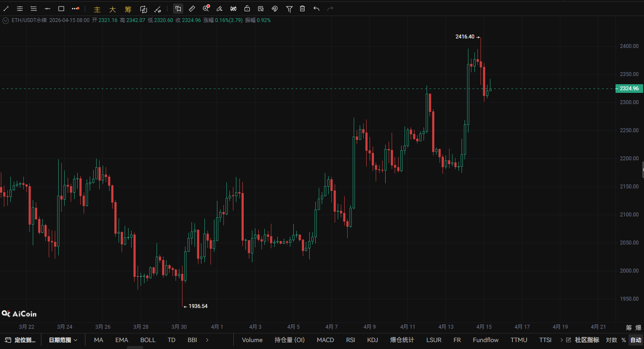Viewport: 644px width, 349px height.
Task: Toggle the BOLL indicator
Action: coord(148,340)
